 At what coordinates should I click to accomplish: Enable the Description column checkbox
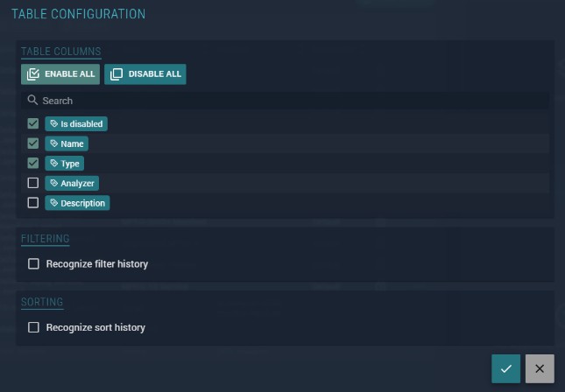click(33, 203)
